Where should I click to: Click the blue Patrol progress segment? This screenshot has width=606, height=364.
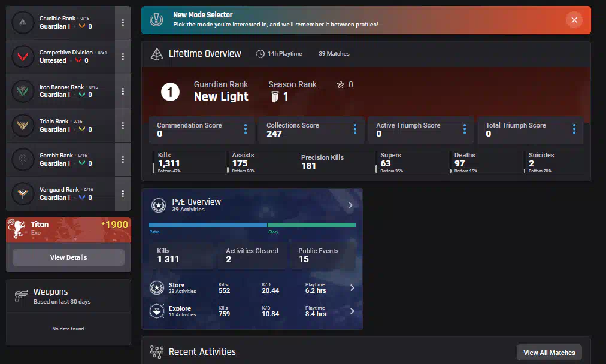pos(208,225)
